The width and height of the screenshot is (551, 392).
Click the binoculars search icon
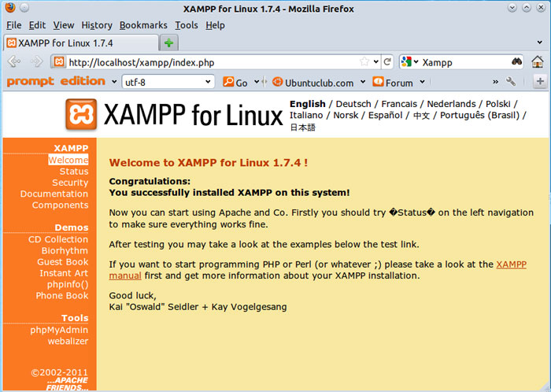tap(516, 61)
